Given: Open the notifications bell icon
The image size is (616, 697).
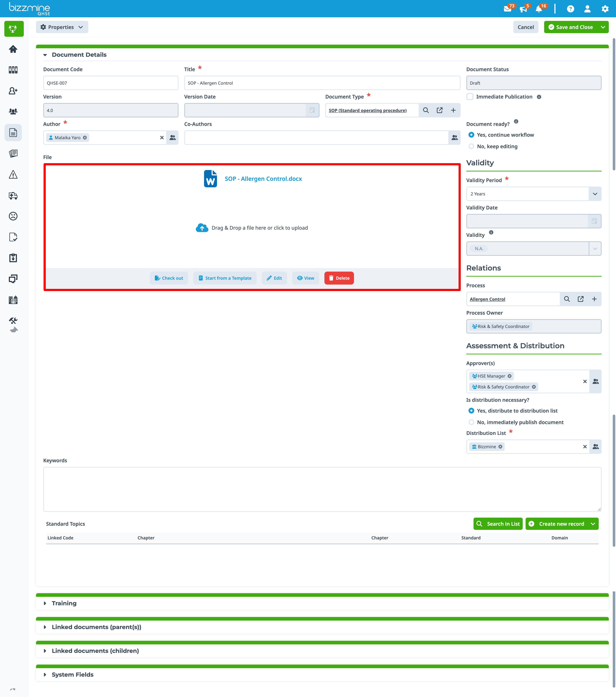Looking at the screenshot, I should (539, 9).
